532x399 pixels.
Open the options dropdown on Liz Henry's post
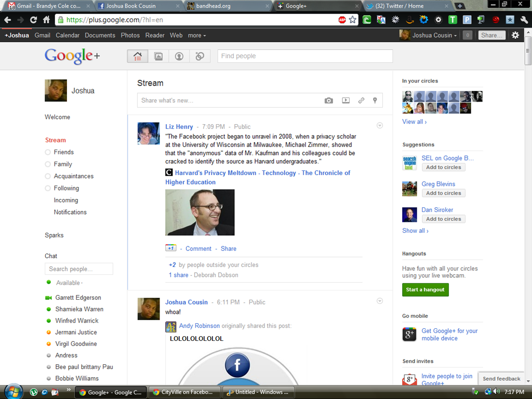coord(380,126)
